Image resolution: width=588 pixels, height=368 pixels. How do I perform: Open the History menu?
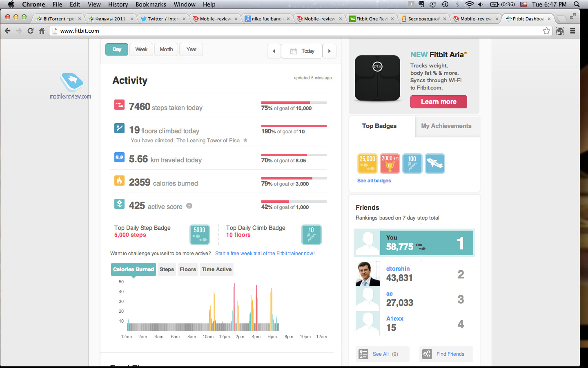118,4
